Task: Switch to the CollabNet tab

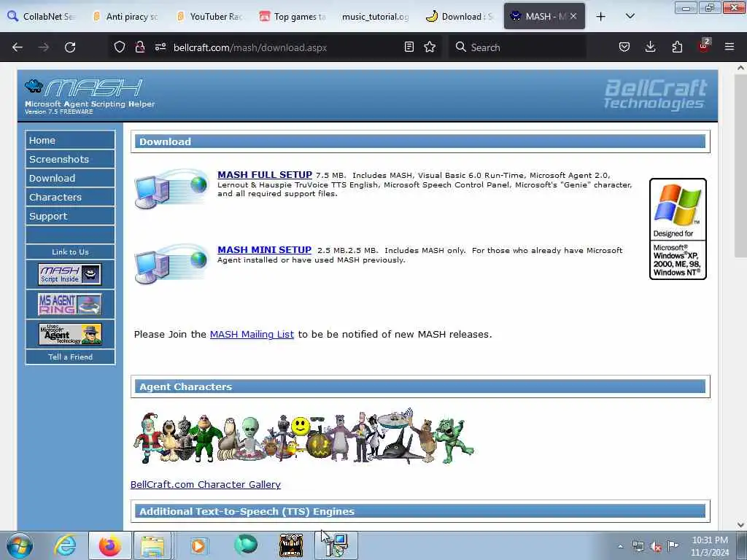Action: [x=42, y=17]
